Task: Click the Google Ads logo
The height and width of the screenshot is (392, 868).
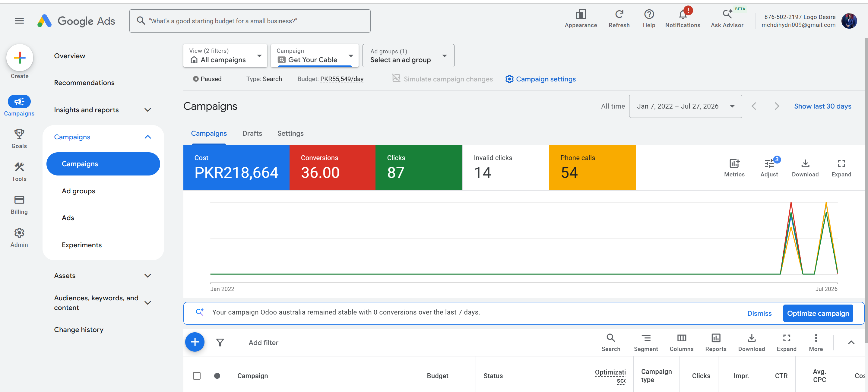Action: [76, 21]
